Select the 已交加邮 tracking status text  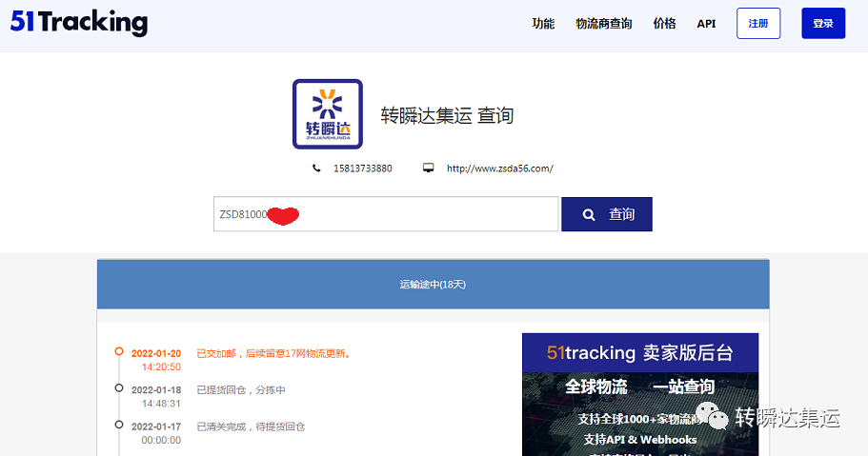point(275,353)
